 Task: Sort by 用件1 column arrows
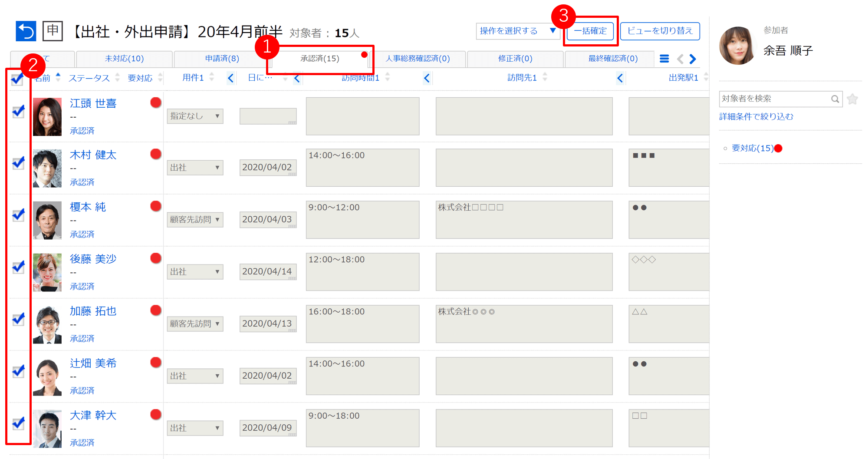coord(212,77)
